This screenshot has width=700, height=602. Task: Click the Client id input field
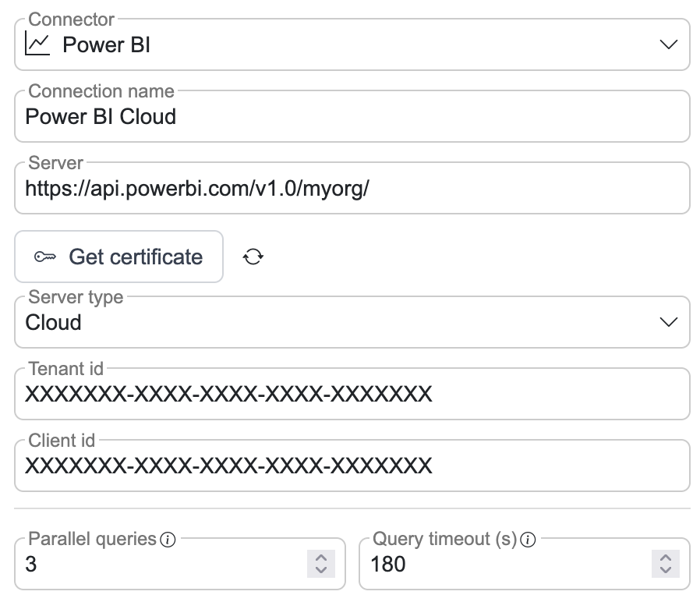pyautogui.click(x=351, y=466)
